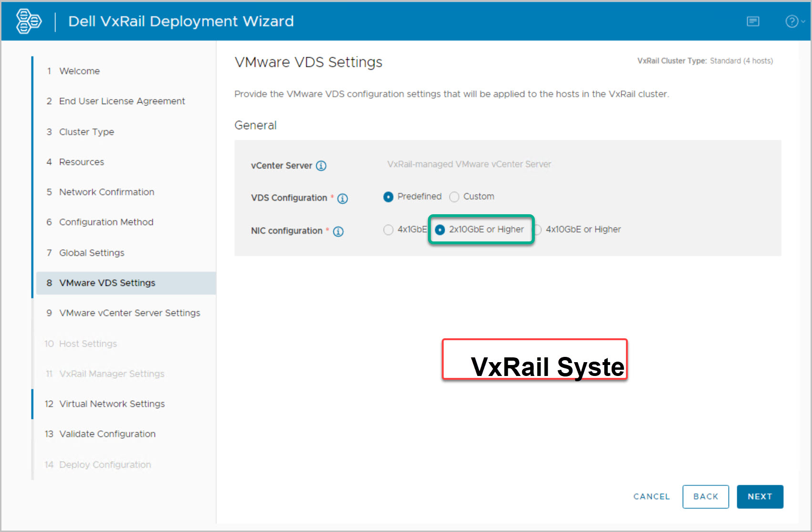This screenshot has height=532, width=812.
Task: Select the Custom VDS configuration option
Action: tap(454, 197)
